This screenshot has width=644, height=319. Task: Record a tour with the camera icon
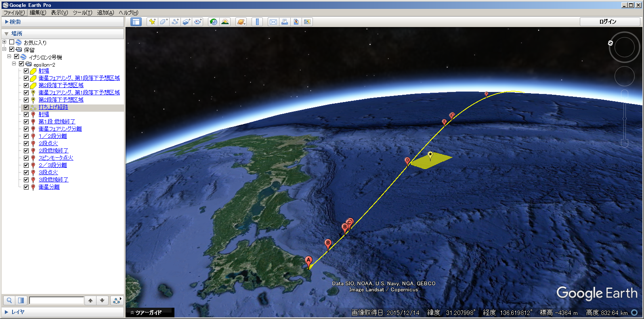click(197, 22)
